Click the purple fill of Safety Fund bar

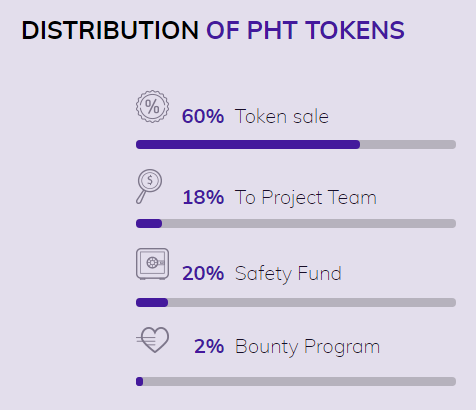152,302
